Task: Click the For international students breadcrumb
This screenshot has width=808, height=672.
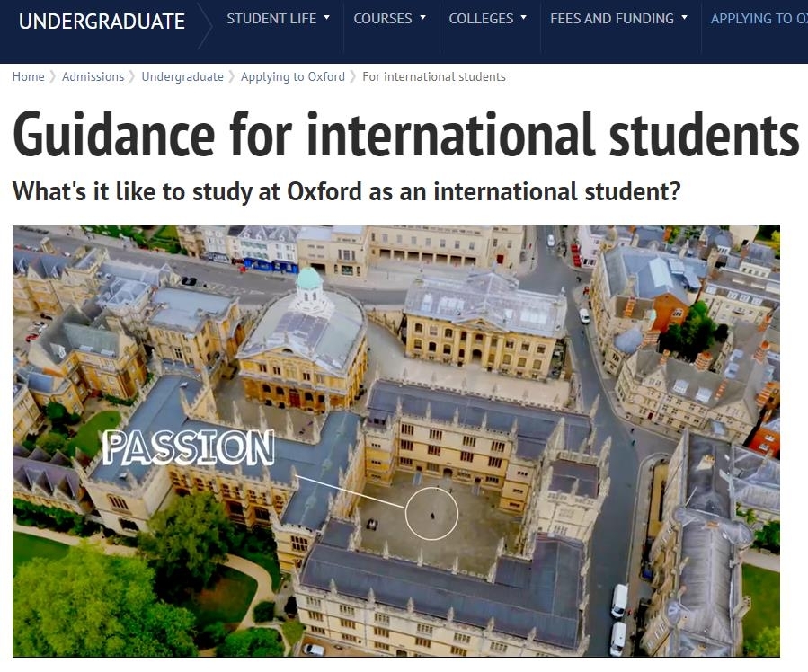Action: (433, 76)
